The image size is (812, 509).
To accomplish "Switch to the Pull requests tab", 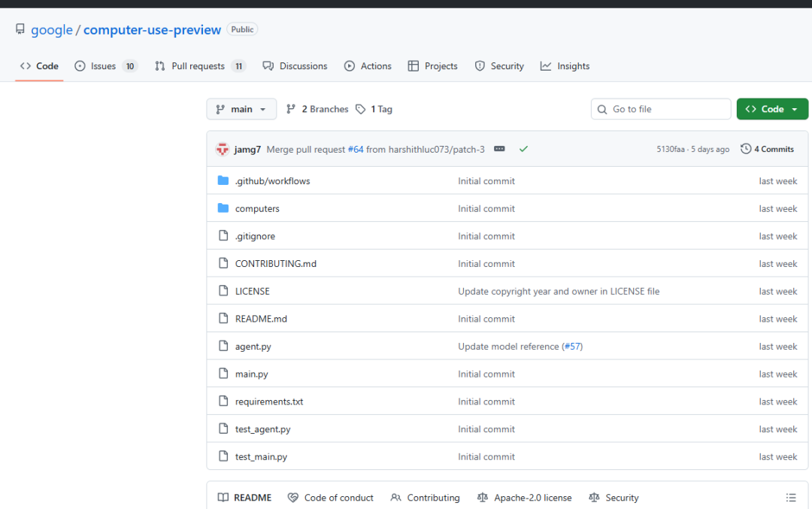I will pyautogui.click(x=200, y=66).
